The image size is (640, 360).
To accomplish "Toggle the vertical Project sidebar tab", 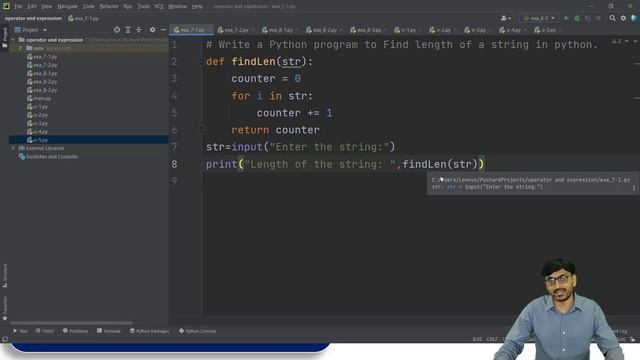I will click(x=5, y=37).
